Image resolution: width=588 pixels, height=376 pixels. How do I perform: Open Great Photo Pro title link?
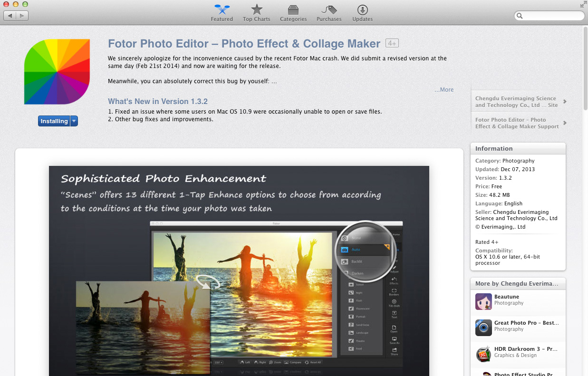coord(527,323)
